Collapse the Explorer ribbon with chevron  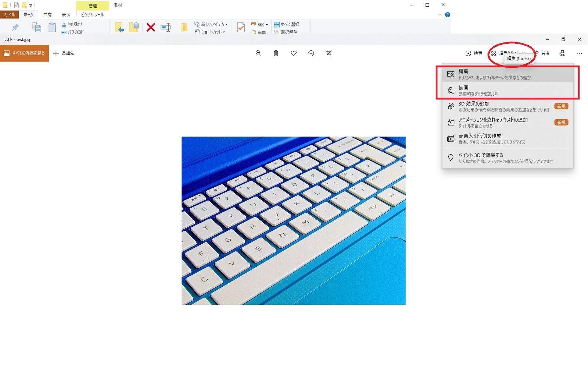point(440,15)
